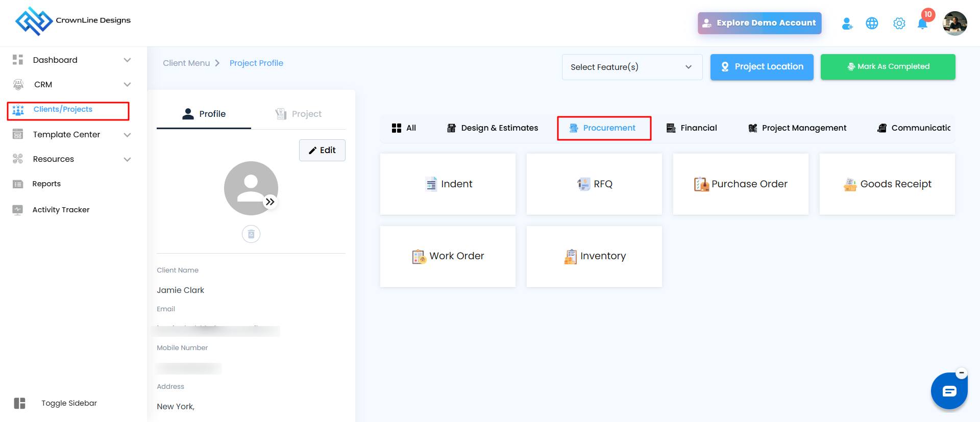The image size is (980, 422).
Task: Click the notification bell icon
Action: [922, 24]
